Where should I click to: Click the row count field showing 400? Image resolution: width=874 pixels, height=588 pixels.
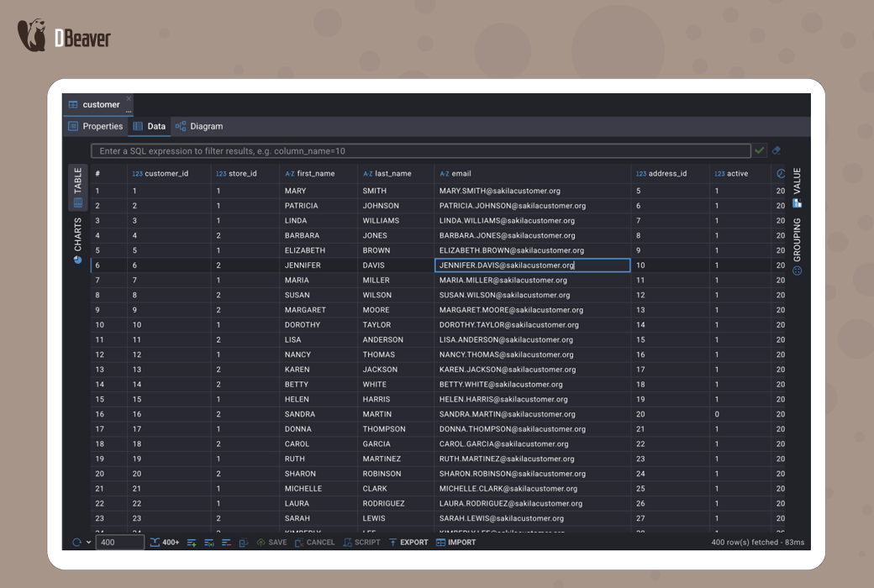pos(119,543)
